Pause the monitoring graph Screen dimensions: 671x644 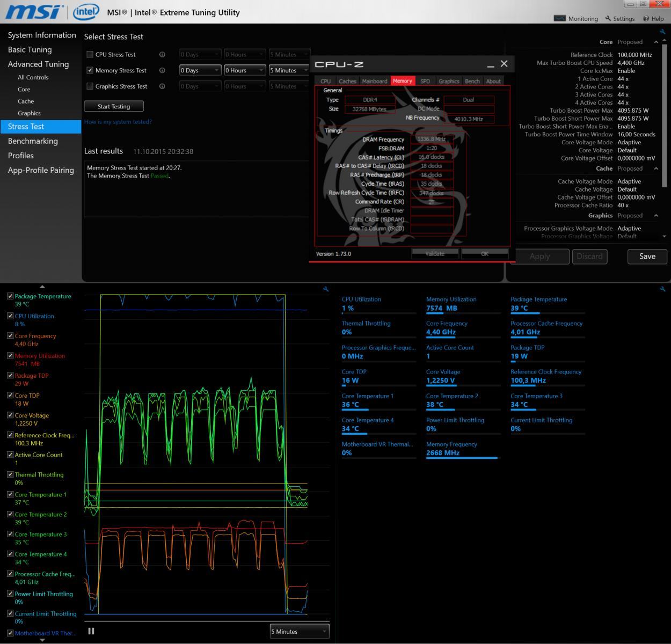[x=91, y=631]
